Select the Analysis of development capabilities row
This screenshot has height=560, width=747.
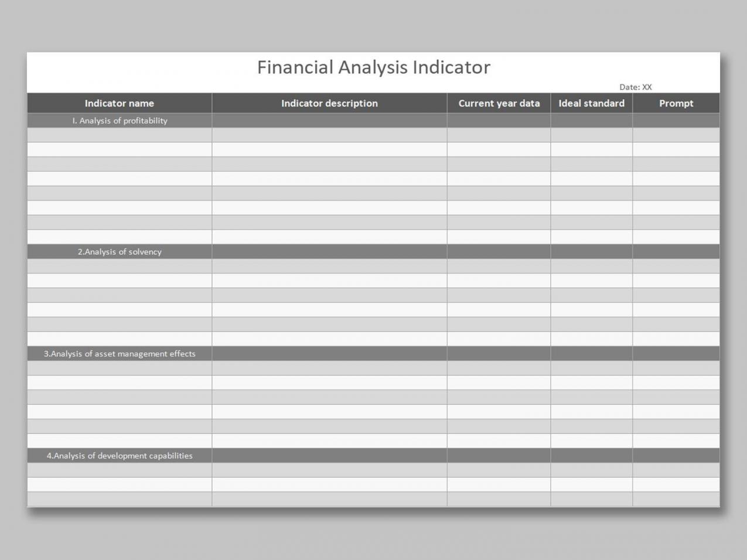[119, 455]
